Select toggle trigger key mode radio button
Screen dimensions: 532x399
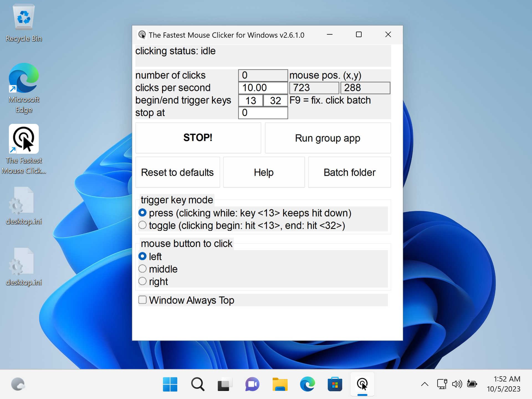[x=143, y=226]
